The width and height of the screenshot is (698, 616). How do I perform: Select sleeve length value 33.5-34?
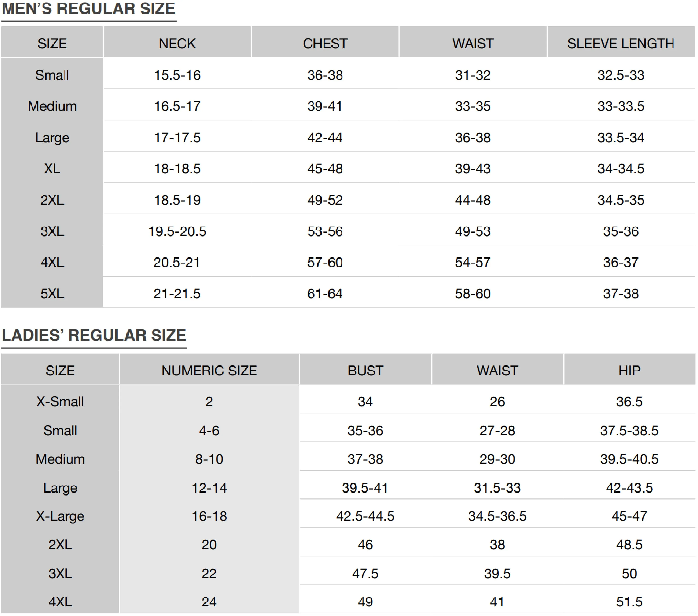coord(621,138)
